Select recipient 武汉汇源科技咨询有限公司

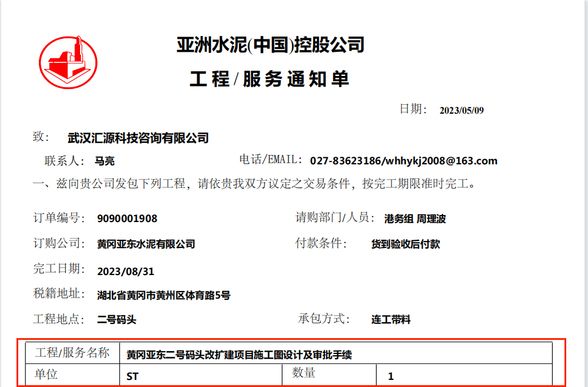tap(138, 138)
